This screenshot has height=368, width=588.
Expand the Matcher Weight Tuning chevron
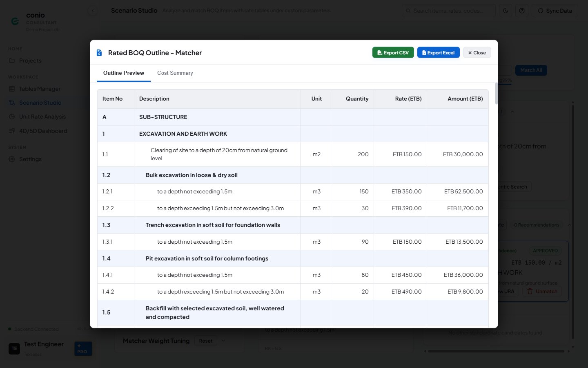tap(223, 341)
